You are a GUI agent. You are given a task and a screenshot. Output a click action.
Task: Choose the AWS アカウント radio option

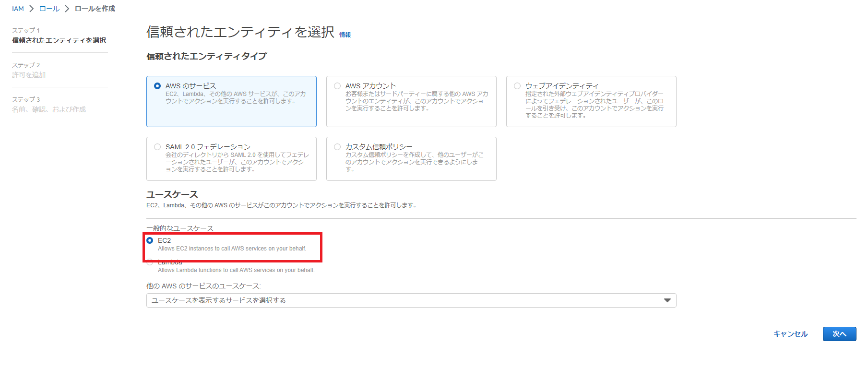337,86
